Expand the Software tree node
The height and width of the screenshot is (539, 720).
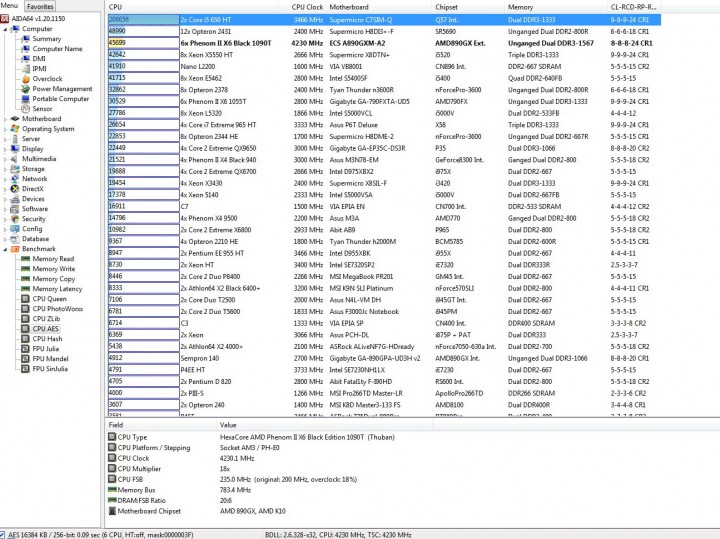(6, 209)
